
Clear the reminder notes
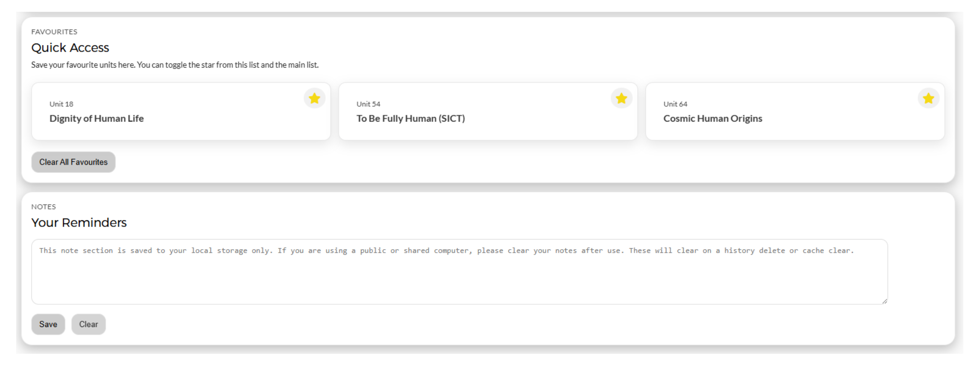click(x=88, y=324)
